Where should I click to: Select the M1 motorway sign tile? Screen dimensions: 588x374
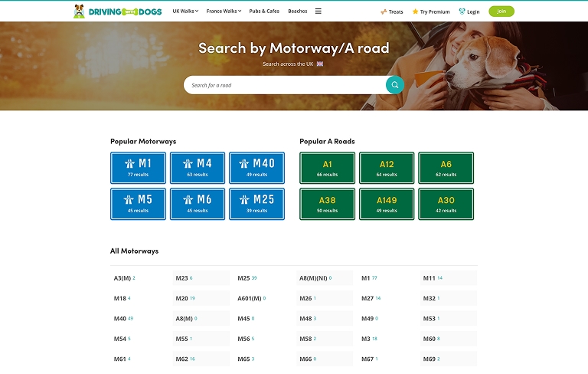(x=138, y=168)
